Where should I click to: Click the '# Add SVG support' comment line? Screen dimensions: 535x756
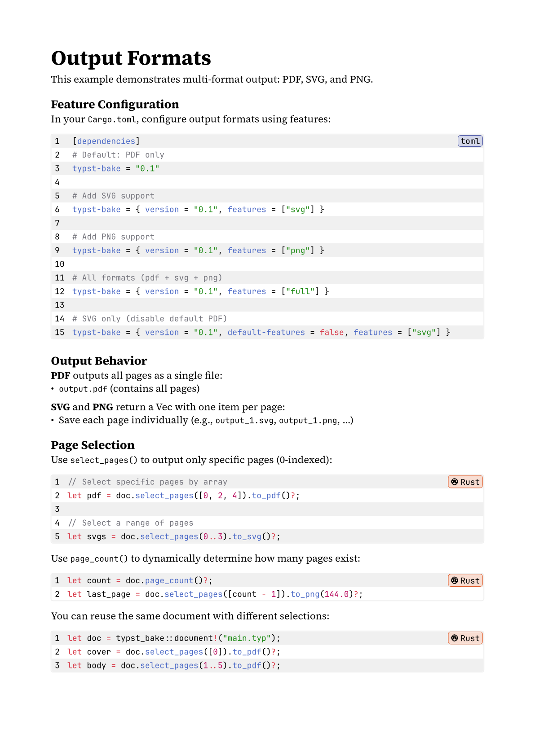[113, 196]
